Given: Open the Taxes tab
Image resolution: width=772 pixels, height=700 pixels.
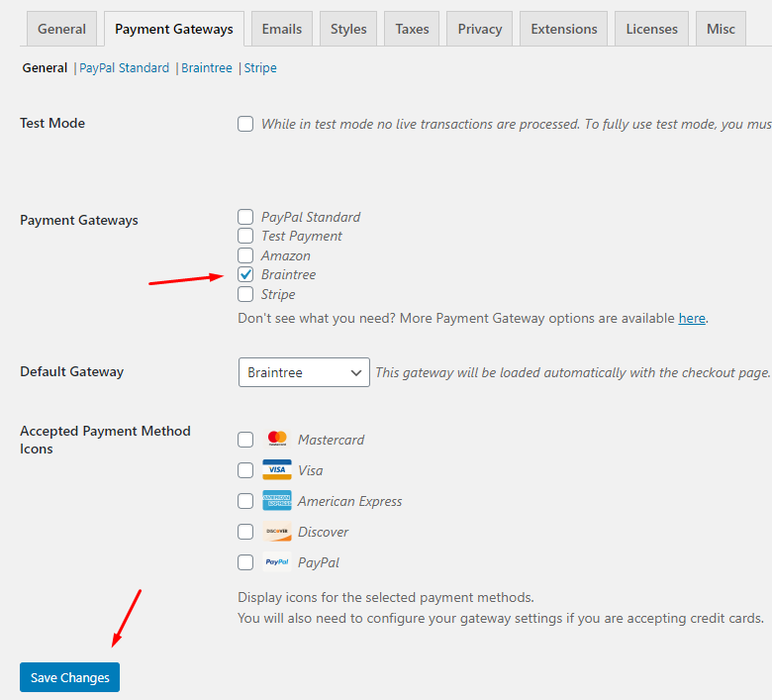Looking at the screenshot, I should (412, 29).
